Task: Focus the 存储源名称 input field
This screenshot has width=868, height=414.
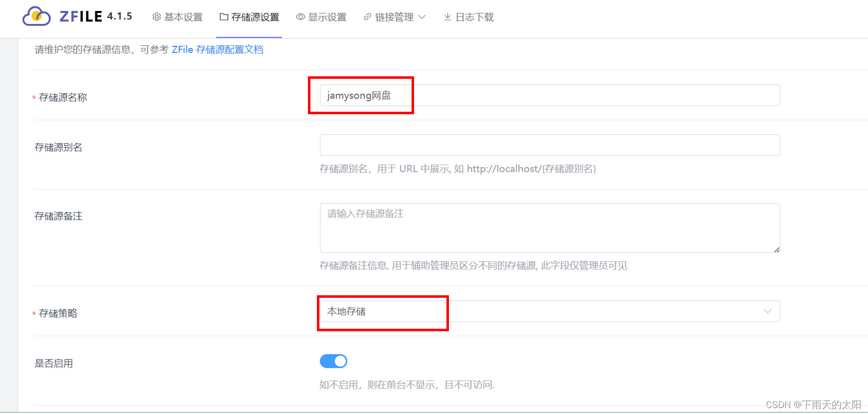Action: point(550,95)
